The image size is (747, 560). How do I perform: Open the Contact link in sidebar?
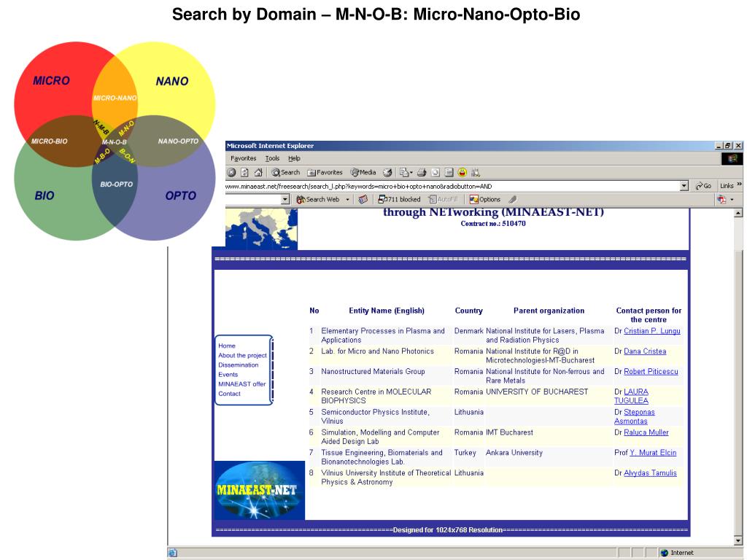[229, 393]
